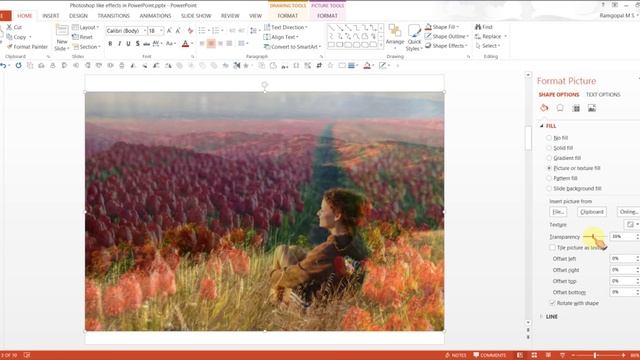
Task: Switch to the TRANSITIONS ribbon tab
Action: pos(113,16)
